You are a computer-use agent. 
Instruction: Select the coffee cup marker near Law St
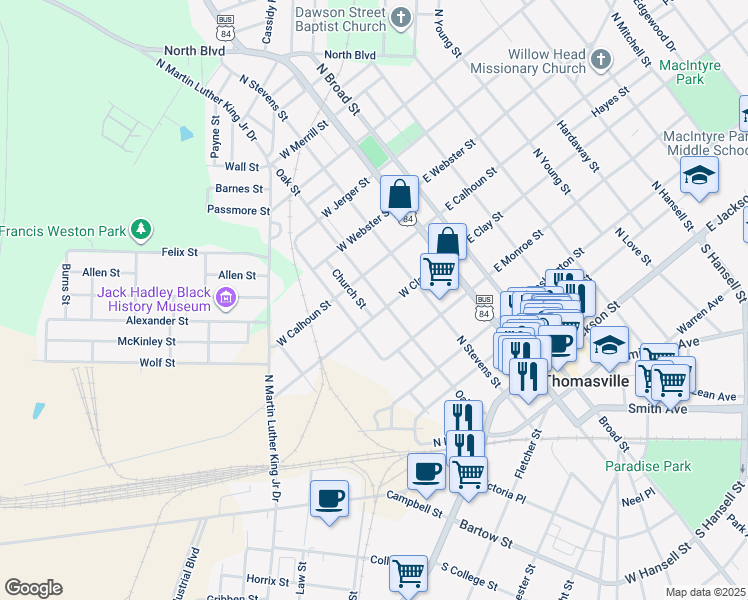click(329, 498)
